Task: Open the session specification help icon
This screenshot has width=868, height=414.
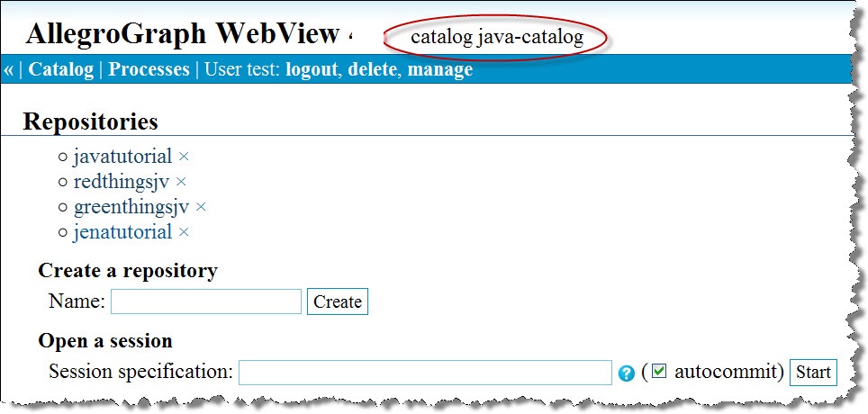Action: pyautogui.click(x=626, y=373)
